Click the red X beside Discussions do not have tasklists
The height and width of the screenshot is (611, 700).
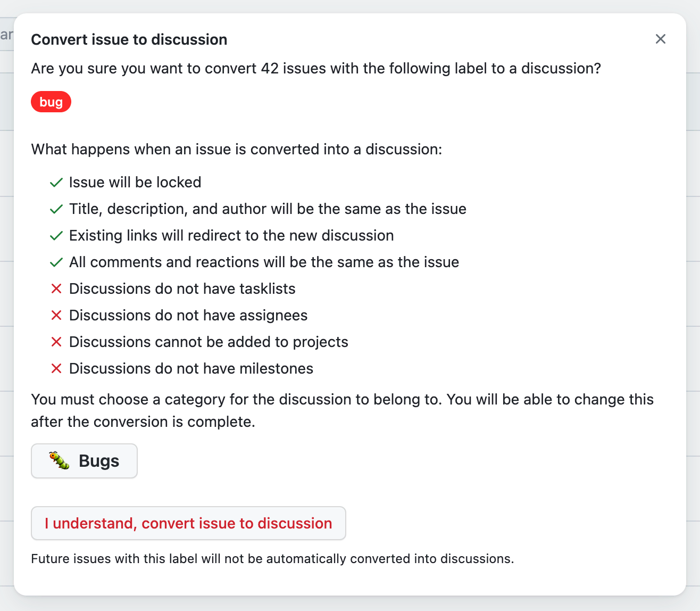[56, 288]
